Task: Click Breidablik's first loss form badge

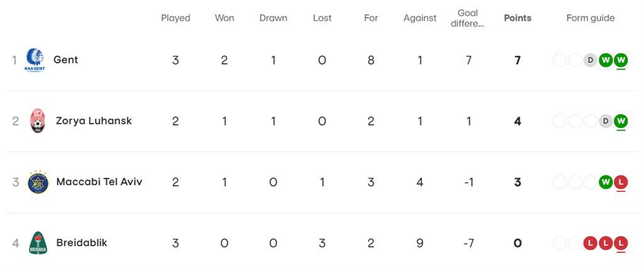Action: coord(591,243)
